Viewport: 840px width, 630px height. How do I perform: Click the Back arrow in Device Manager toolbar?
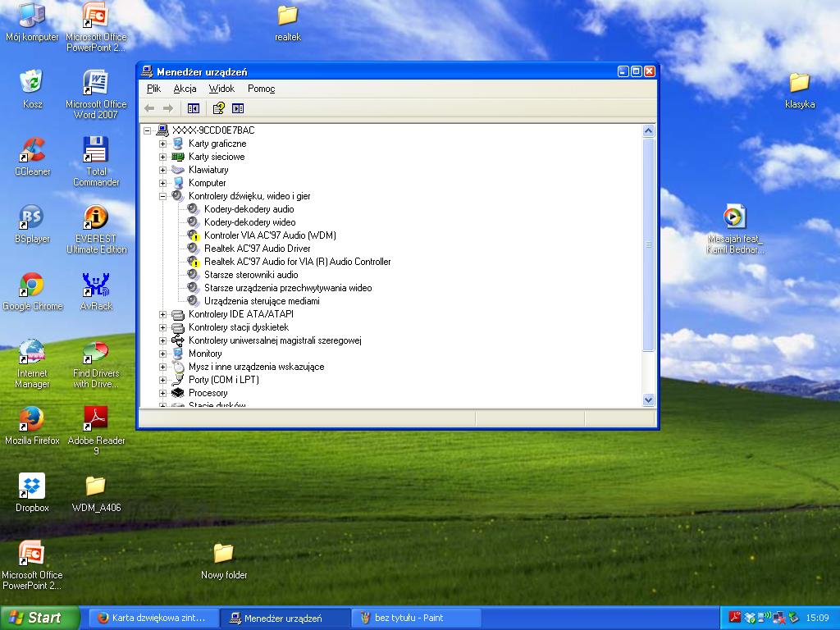[149, 108]
